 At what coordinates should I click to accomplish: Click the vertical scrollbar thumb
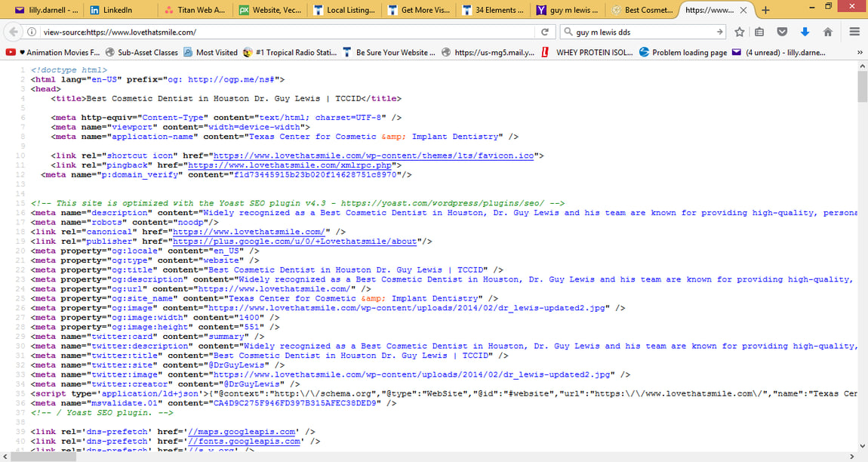[x=863, y=86]
